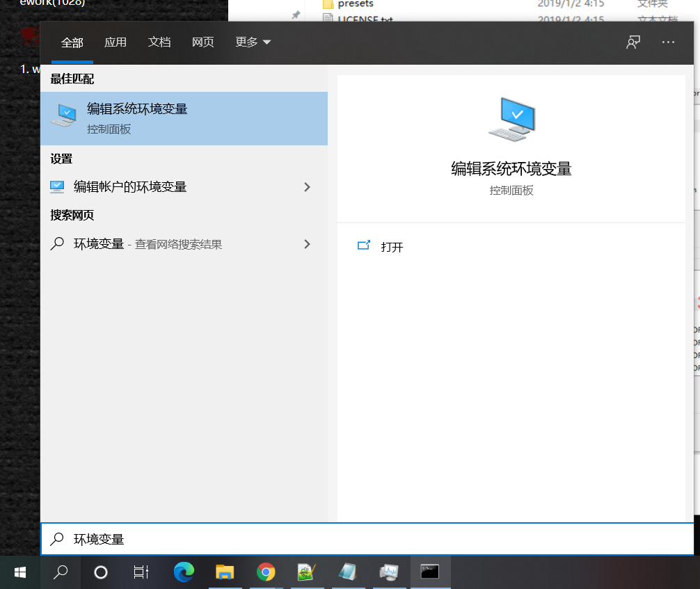Open the Notepad window from the taskbar
The width and height of the screenshot is (700, 589).
click(348, 572)
